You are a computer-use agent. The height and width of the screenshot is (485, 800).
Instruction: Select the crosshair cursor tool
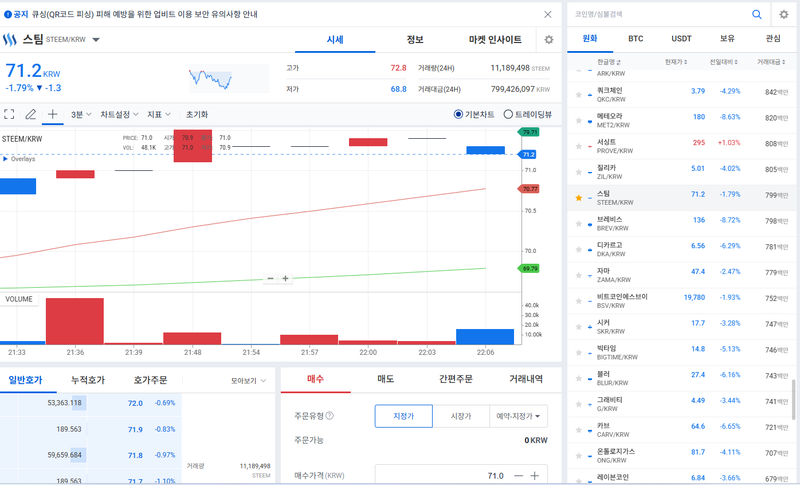click(53, 114)
